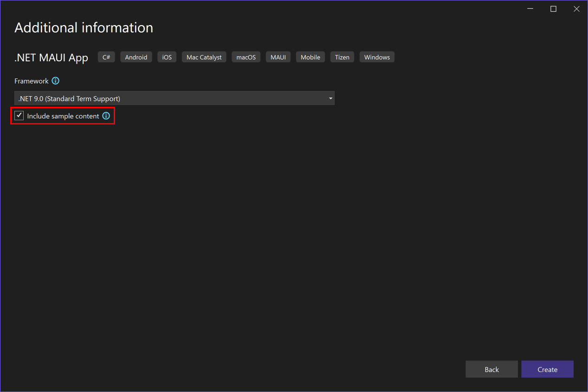
Task: Click the Framework info icon
Action: [x=55, y=81]
